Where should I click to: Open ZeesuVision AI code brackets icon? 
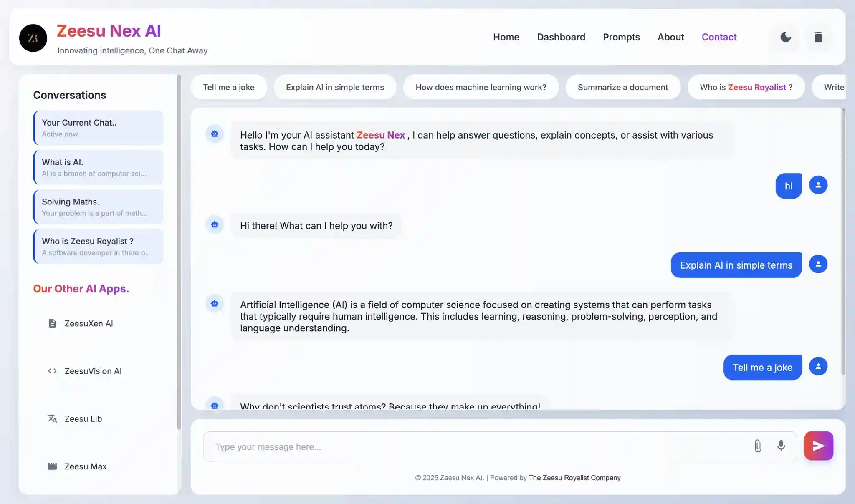[52, 371]
